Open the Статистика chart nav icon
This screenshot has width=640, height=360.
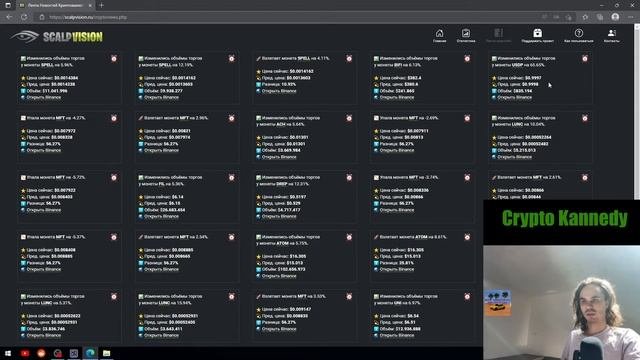click(x=466, y=36)
